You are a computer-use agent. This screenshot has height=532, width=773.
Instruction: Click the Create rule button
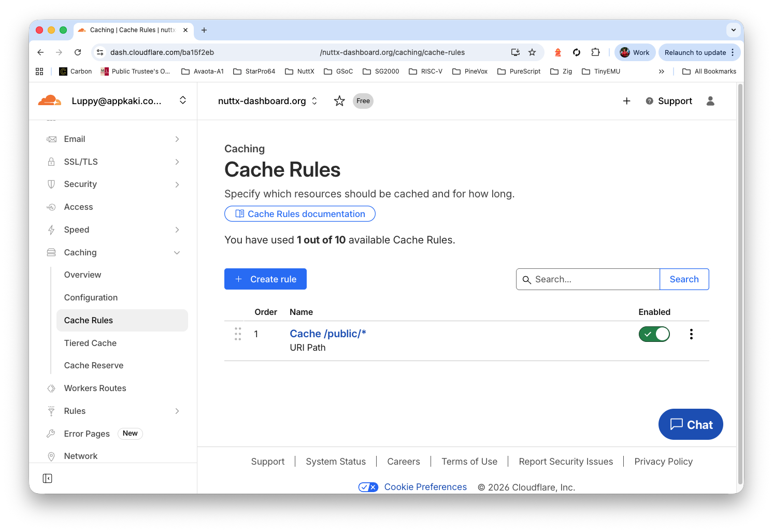point(265,279)
